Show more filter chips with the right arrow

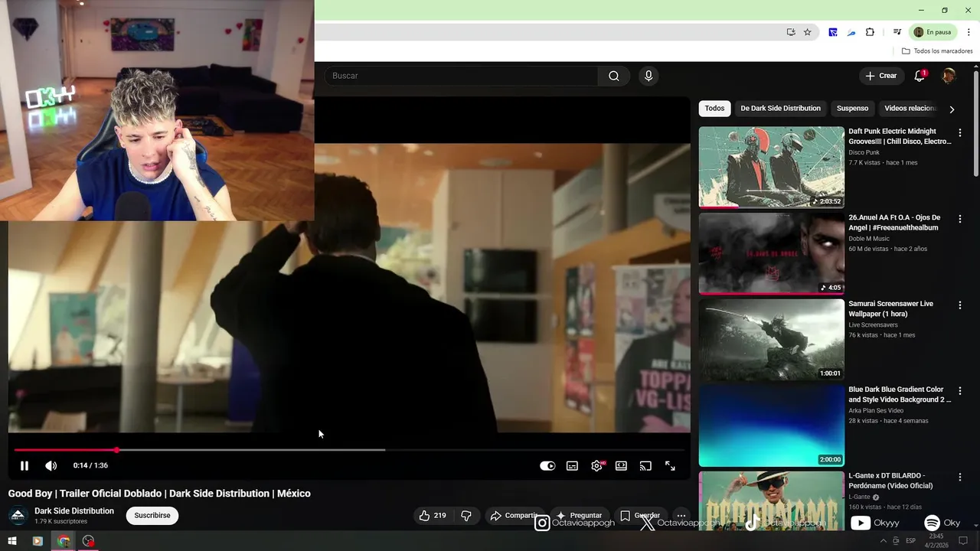pyautogui.click(x=952, y=109)
